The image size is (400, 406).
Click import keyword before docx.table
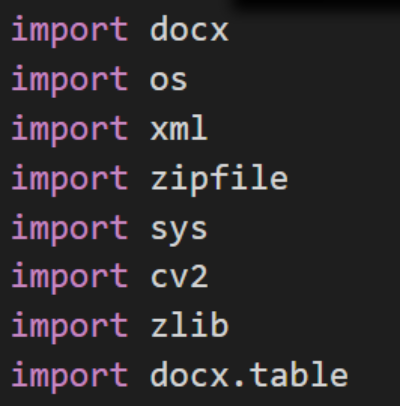pos(70,377)
